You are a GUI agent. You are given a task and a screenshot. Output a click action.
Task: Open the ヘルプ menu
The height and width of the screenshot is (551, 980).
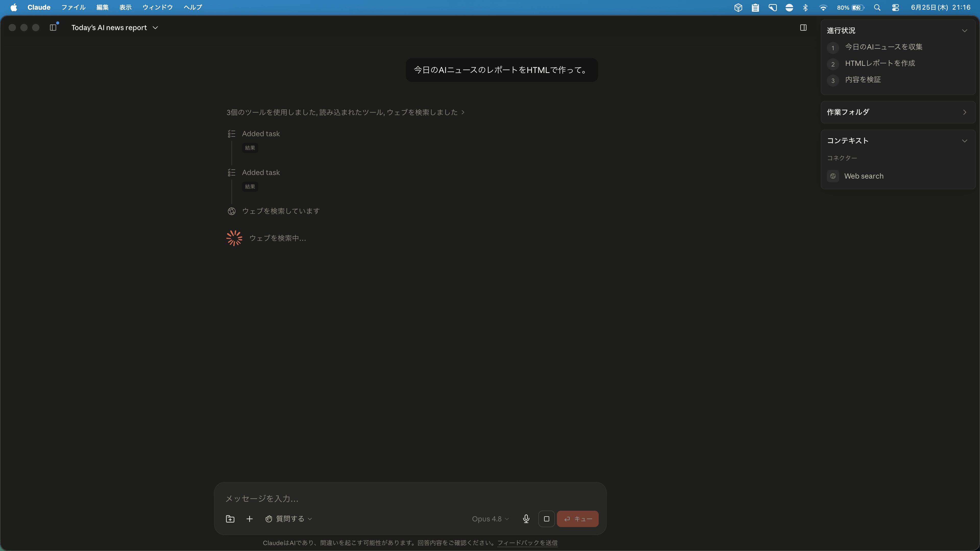[193, 7]
